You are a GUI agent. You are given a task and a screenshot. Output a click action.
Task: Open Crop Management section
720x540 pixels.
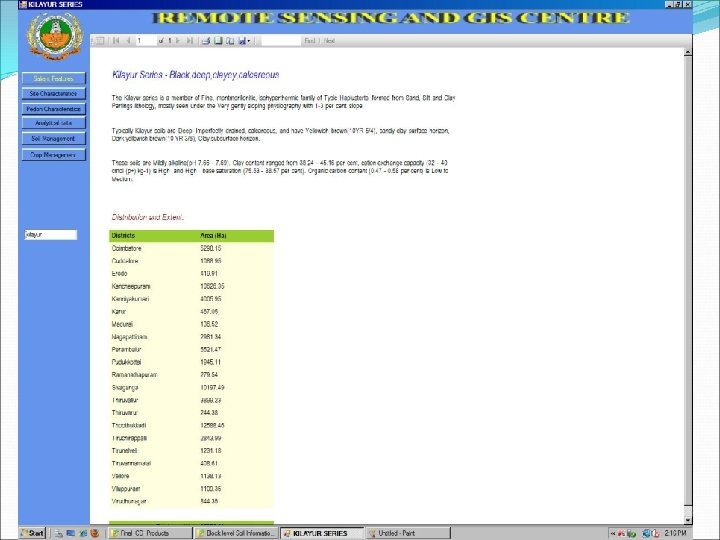53,155
